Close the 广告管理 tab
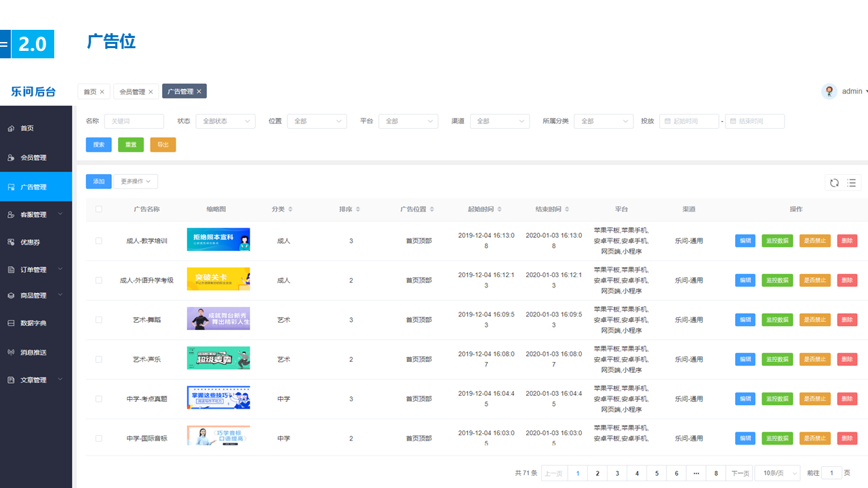Image resolution: width=868 pixels, height=488 pixels. 199,91
